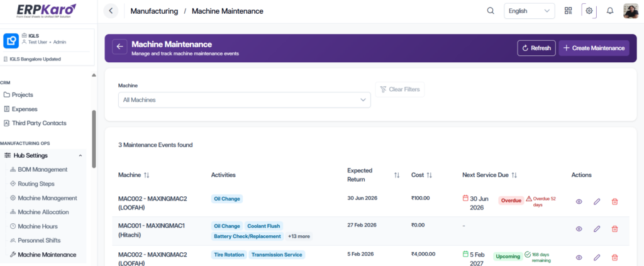Open the English language dropdown

tap(530, 11)
